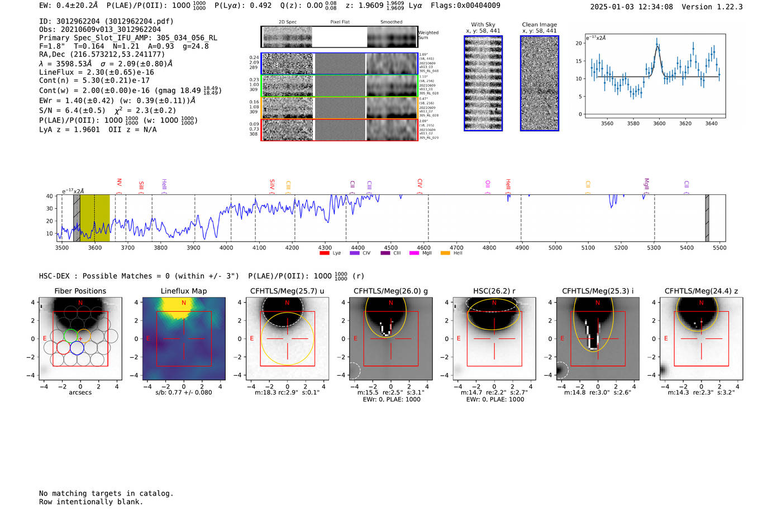
Task: Click the OII line label above the spectrum
Action: tap(488, 184)
